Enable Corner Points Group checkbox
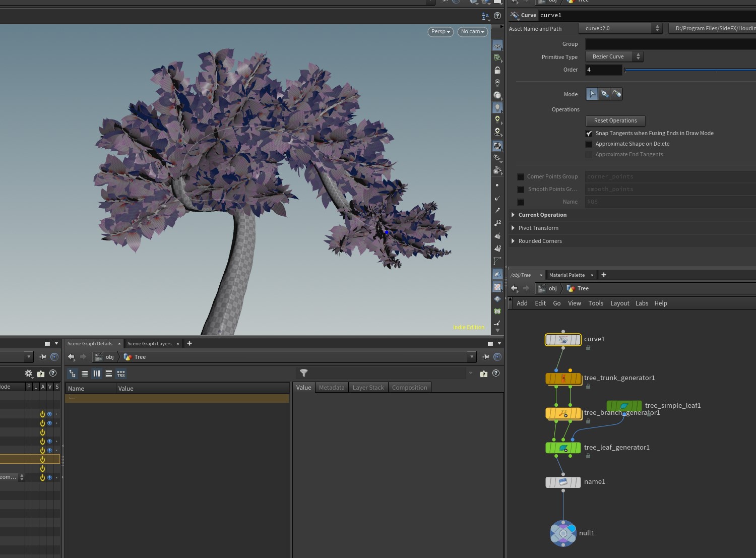Image resolution: width=756 pixels, height=558 pixels. [521, 177]
